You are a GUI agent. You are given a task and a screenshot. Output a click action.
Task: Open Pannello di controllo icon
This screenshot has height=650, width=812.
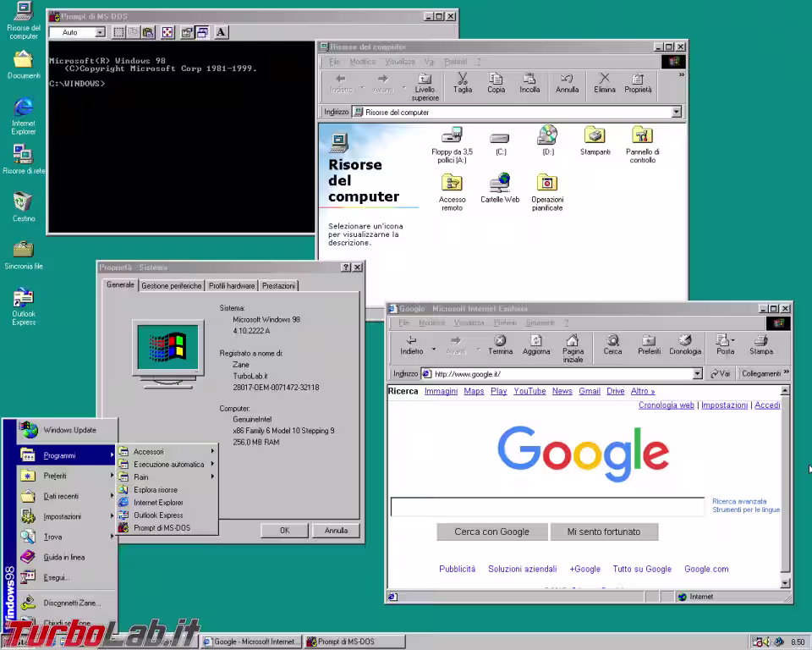click(x=642, y=145)
